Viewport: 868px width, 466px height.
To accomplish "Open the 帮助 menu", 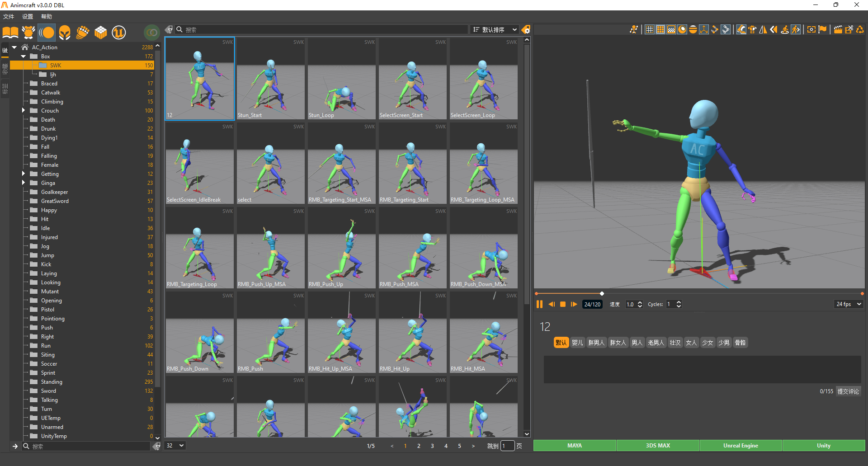I will point(47,17).
